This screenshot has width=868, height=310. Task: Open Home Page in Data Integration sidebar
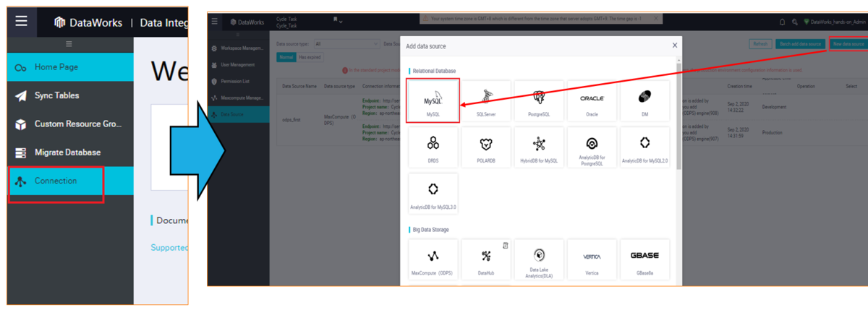[x=70, y=67]
